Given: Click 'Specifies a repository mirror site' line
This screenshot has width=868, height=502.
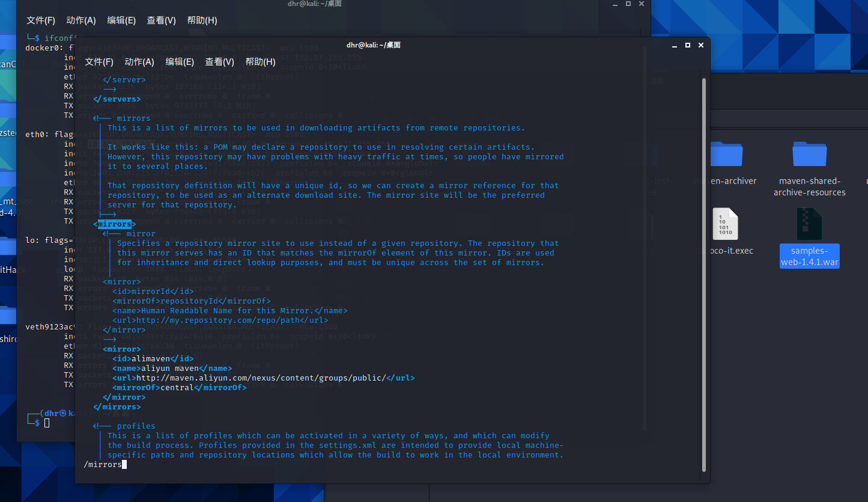Looking at the screenshot, I should click(338, 243).
